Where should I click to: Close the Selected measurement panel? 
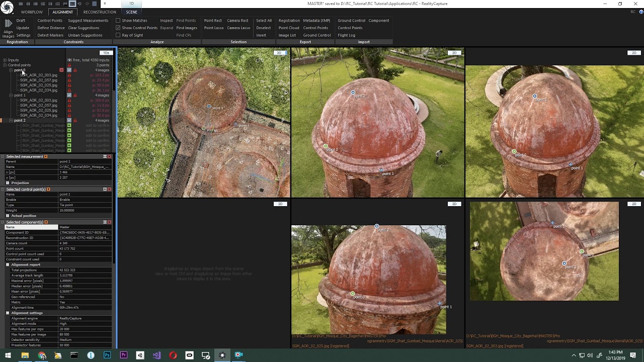click(x=109, y=156)
